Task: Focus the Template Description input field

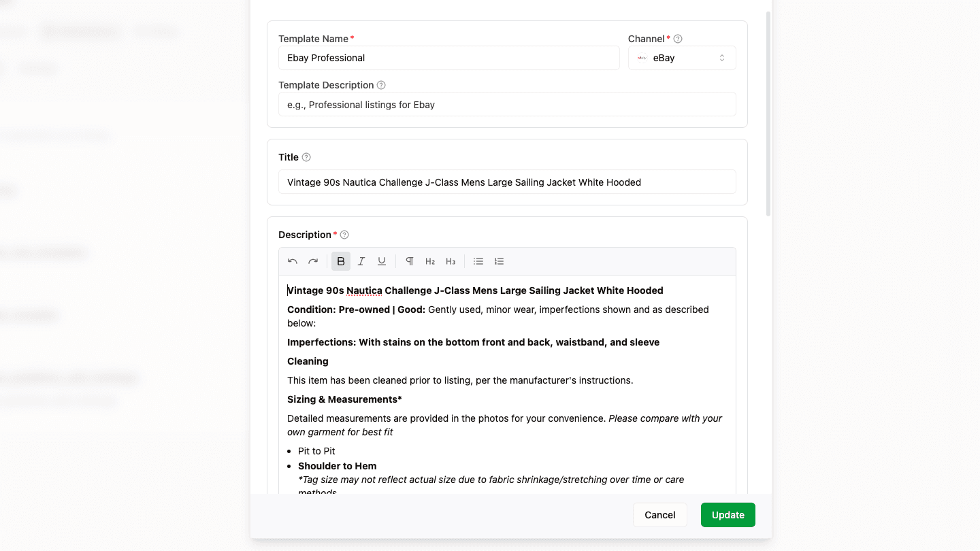Action: point(507,104)
